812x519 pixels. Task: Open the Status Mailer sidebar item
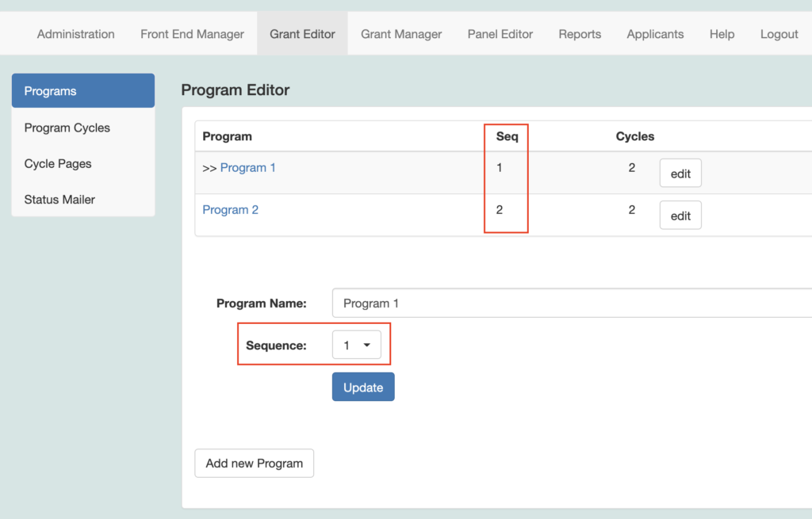click(x=59, y=200)
